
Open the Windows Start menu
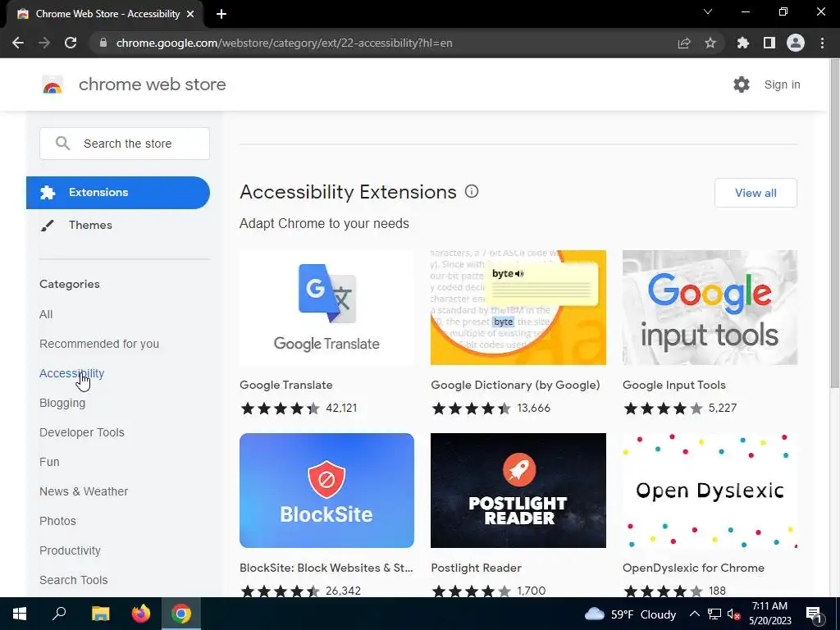point(20,614)
